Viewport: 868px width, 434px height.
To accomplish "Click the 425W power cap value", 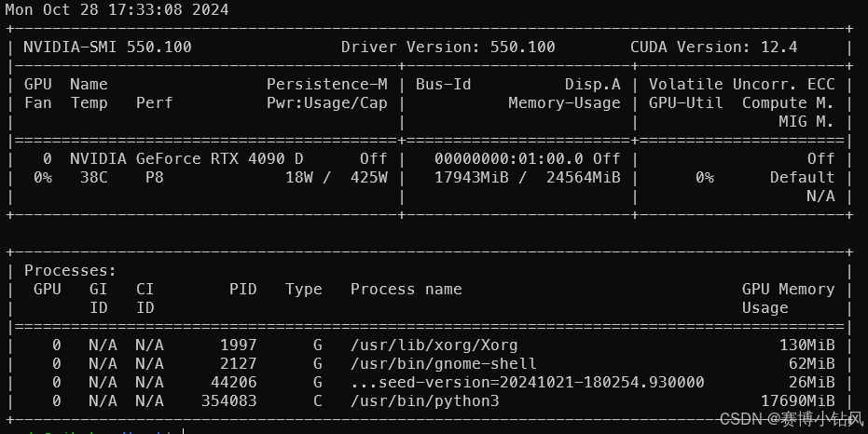I will (x=368, y=178).
